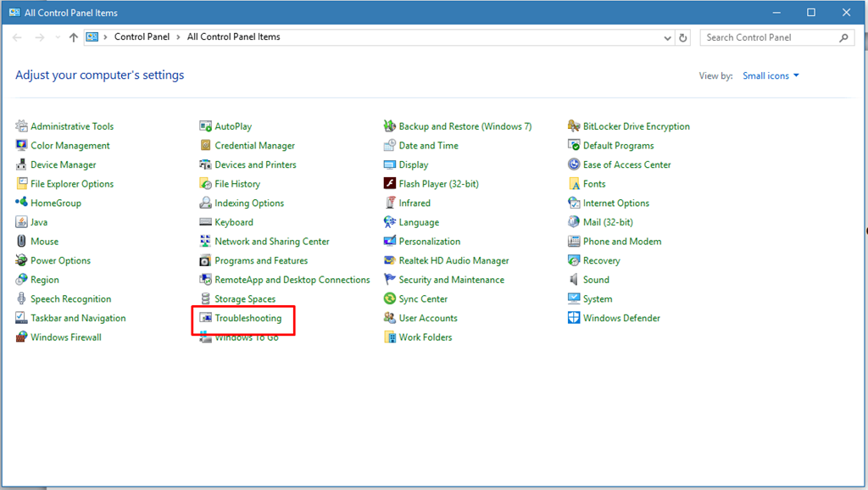Open Network and Sharing Center

coord(271,242)
